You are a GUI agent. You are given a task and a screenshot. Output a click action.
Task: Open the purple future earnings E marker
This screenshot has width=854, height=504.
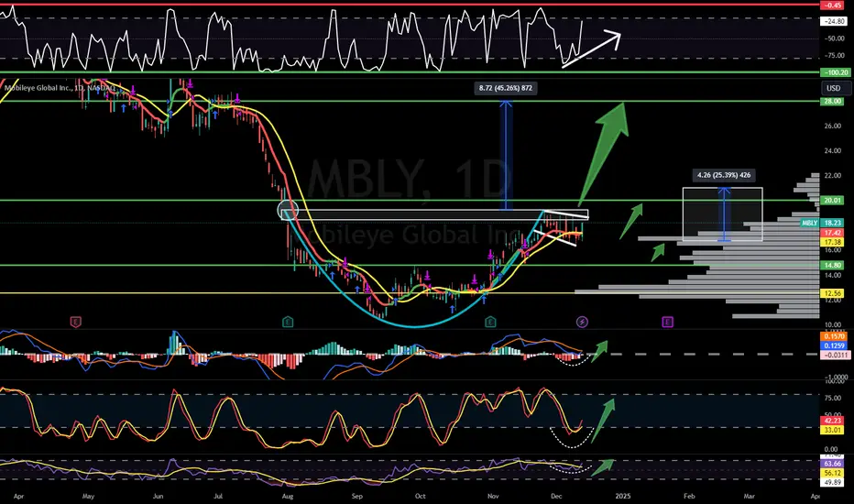[x=667, y=322]
